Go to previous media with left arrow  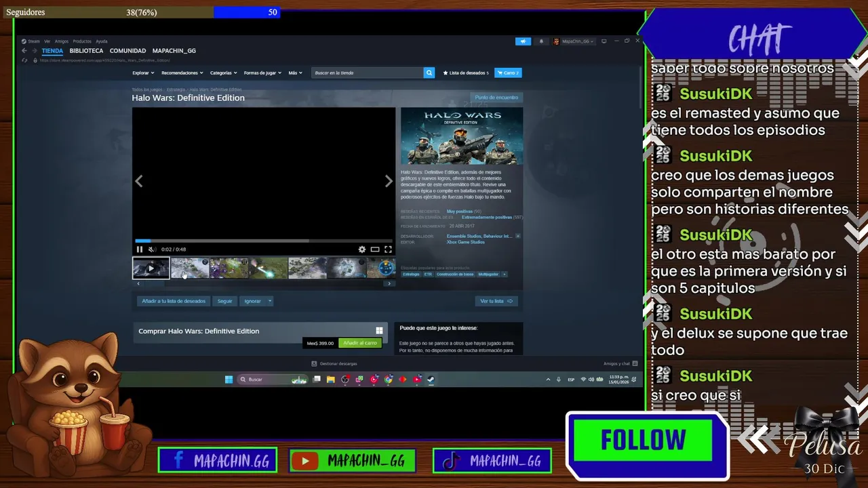138,181
